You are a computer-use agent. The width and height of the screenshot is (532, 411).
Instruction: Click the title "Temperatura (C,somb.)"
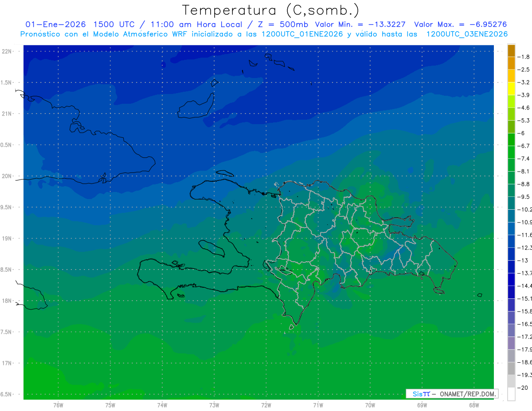pos(270,10)
